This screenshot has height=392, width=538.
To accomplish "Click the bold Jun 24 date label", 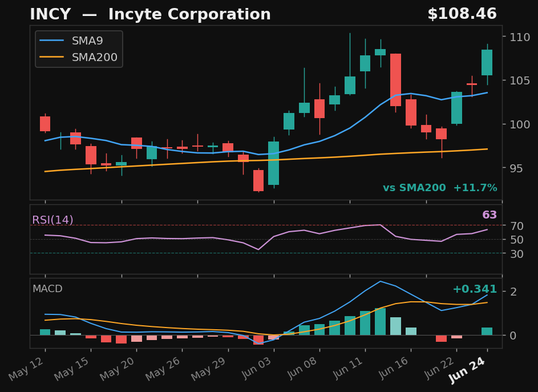I will click(468, 370).
